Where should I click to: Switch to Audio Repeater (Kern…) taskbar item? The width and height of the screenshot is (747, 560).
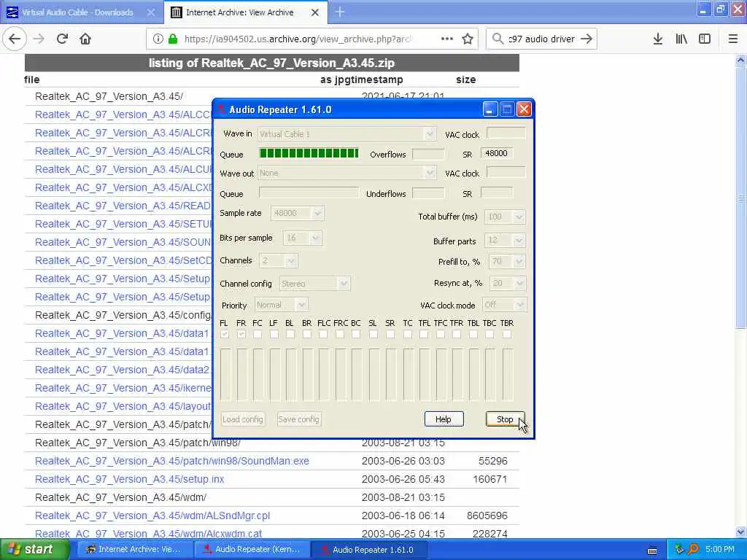252,550
